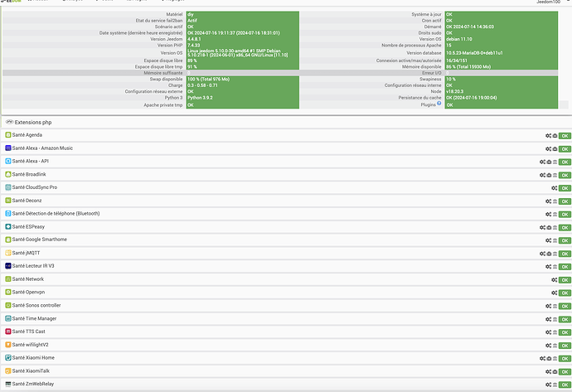Click the gears icon on Santé CloudSync Pro
The height and width of the screenshot is (392, 572).
click(x=554, y=188)
